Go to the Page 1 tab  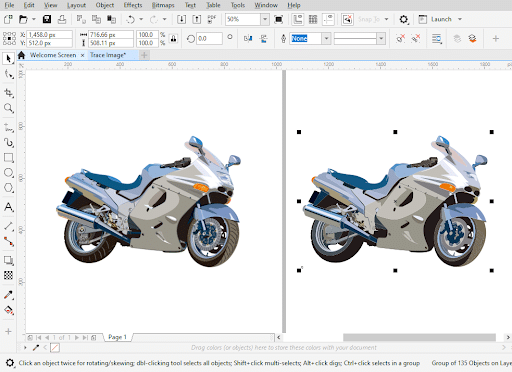pos(117,337)
